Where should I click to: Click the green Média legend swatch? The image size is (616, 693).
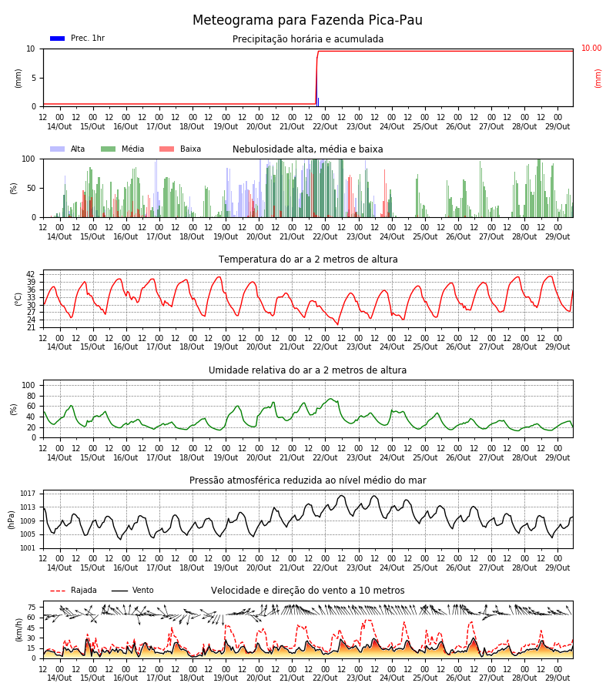[x=109, y=149]
